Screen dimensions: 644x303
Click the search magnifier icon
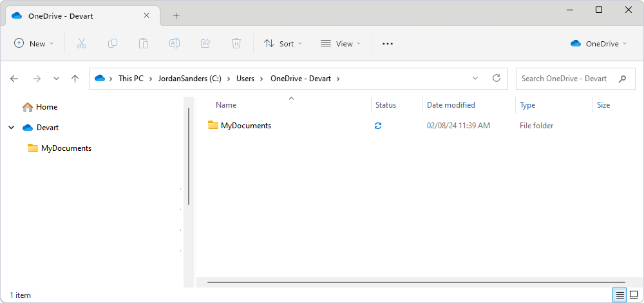[x=622, y=79]
